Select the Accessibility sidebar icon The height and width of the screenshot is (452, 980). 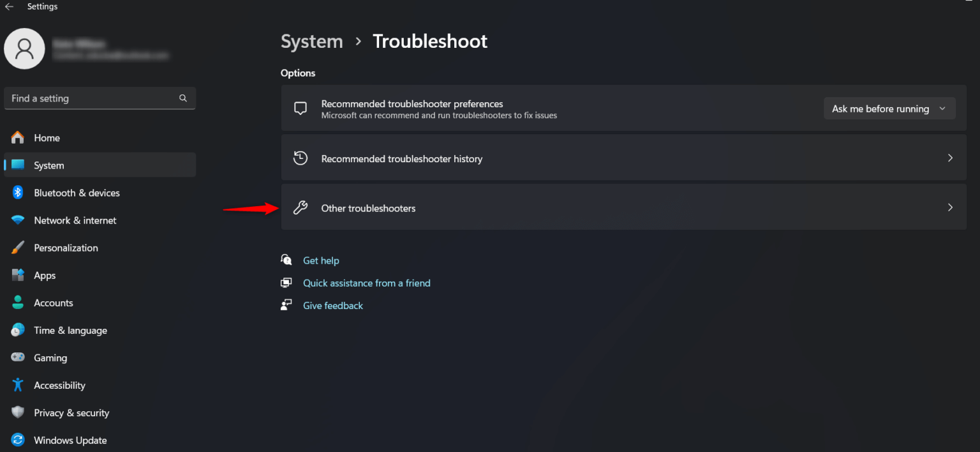[18, 385]
